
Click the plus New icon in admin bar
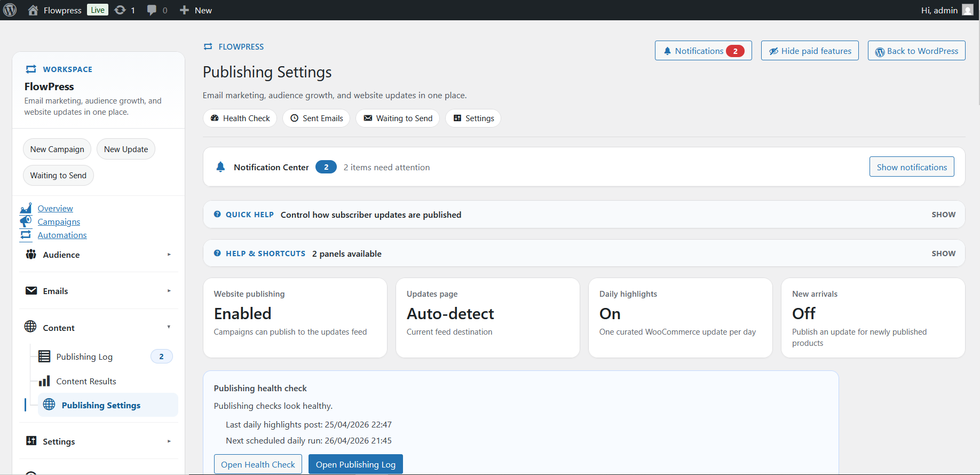(x=184, y=10)
